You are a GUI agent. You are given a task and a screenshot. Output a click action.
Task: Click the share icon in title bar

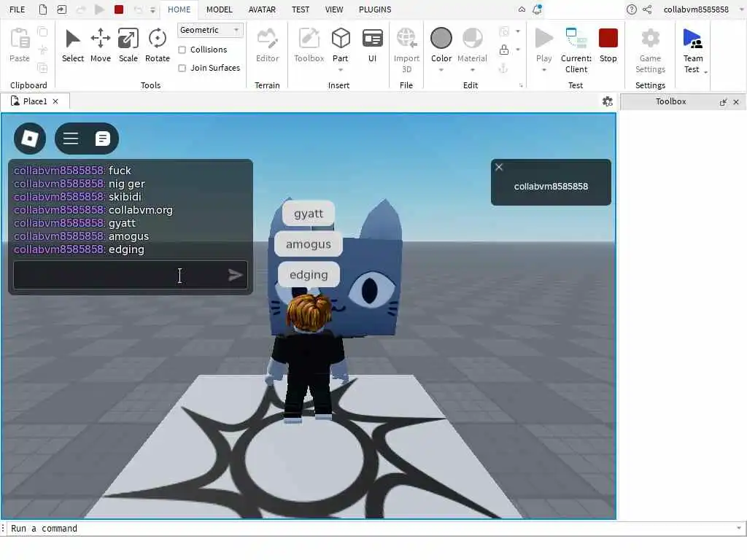click(x=647, y=9)
